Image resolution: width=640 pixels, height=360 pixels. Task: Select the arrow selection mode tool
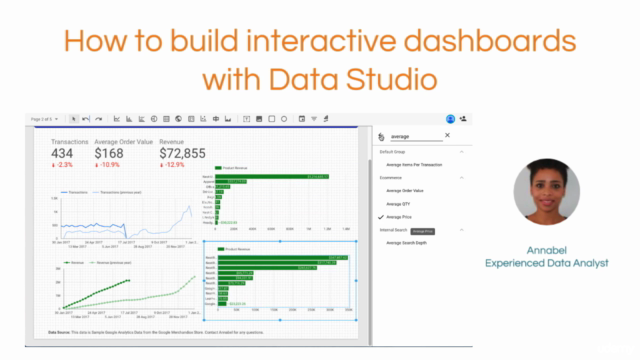[x=73, y=119]
